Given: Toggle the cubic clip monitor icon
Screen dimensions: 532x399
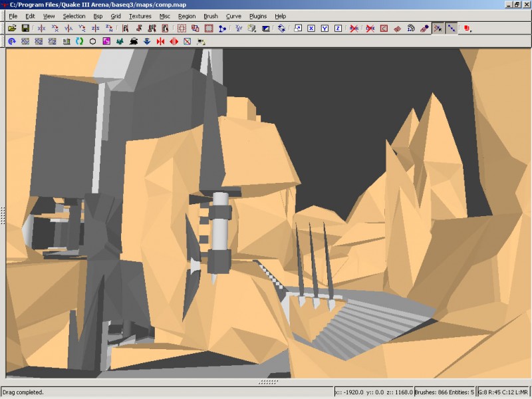Looking at the screenshot, I should pyautogui.click(x=265, y=28).
